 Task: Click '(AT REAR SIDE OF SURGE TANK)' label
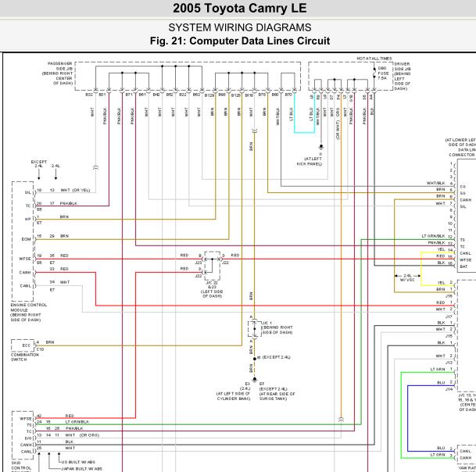click(277, 396)
